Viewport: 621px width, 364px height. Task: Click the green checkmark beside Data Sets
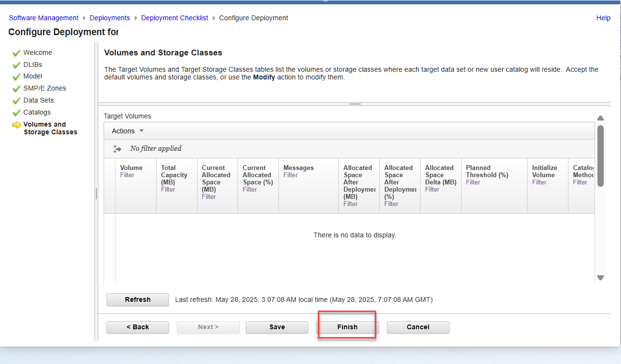click(16, 101)
